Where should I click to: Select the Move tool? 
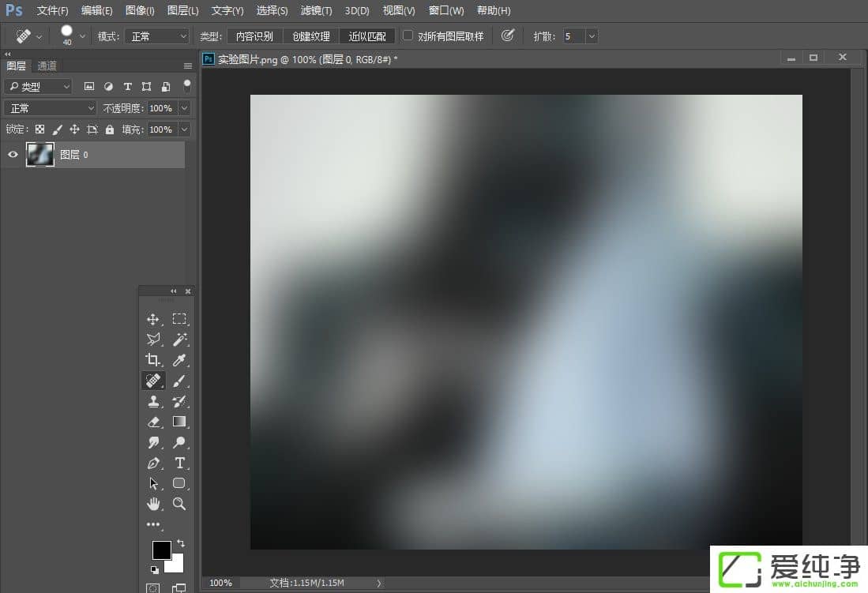coord(154,319)
